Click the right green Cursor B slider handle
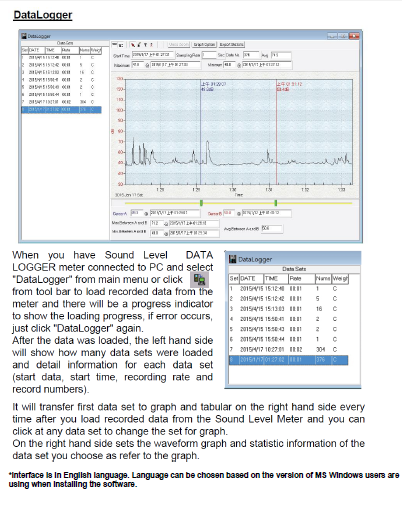Image resolution: width=402 pixels, height=525 pixels. tap(275, 203)
